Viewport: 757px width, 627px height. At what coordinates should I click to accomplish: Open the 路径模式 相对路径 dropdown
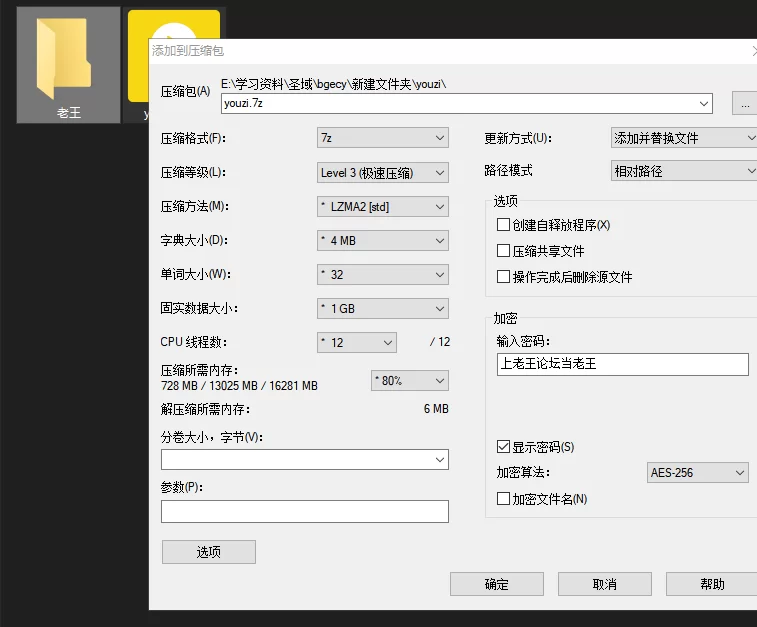click(x=684, y=171)
